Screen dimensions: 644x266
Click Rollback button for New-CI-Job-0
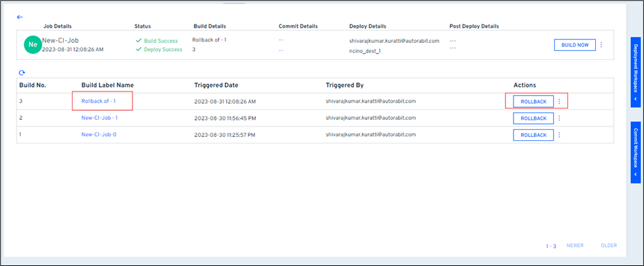point(533,135)
